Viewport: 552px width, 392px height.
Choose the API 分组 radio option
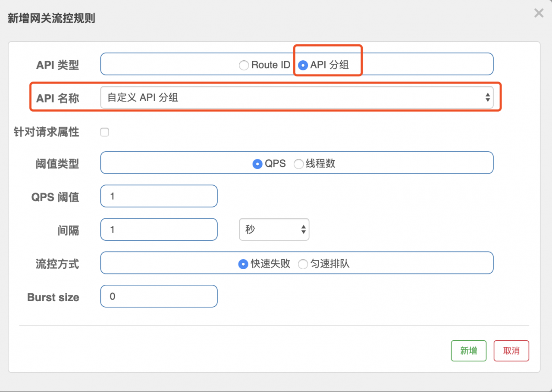(x=303, y=65)
